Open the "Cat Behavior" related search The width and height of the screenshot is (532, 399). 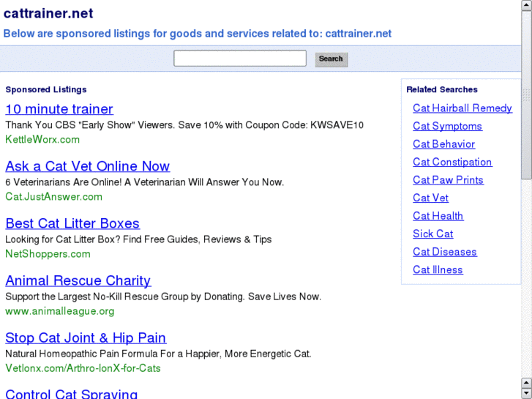point(443,144)
